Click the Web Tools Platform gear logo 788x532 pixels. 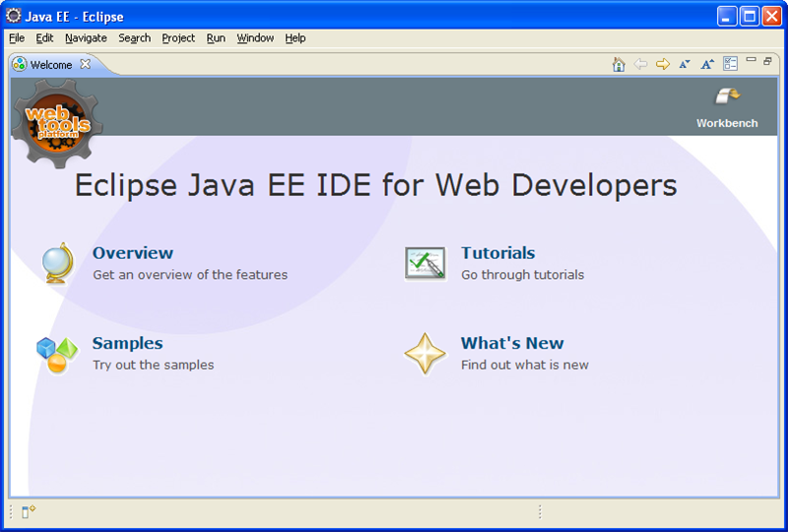pyautogui.click(x=57, y=123)
